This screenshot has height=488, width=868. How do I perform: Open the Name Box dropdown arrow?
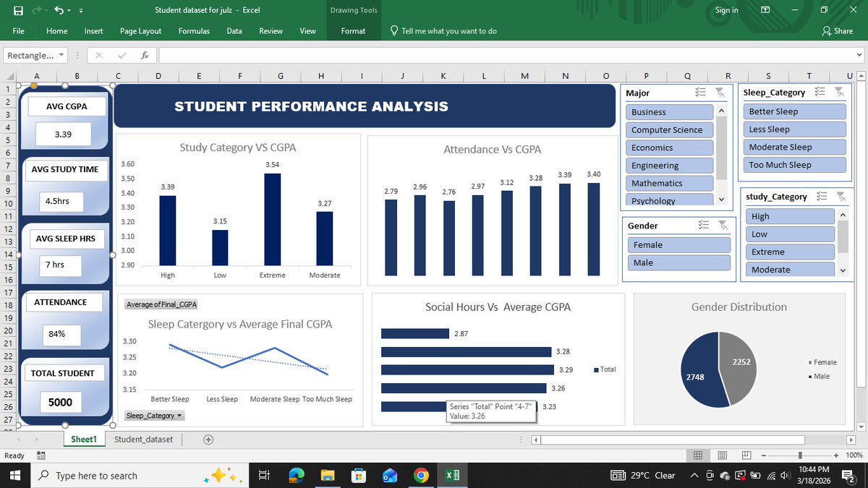pos(61,56)
